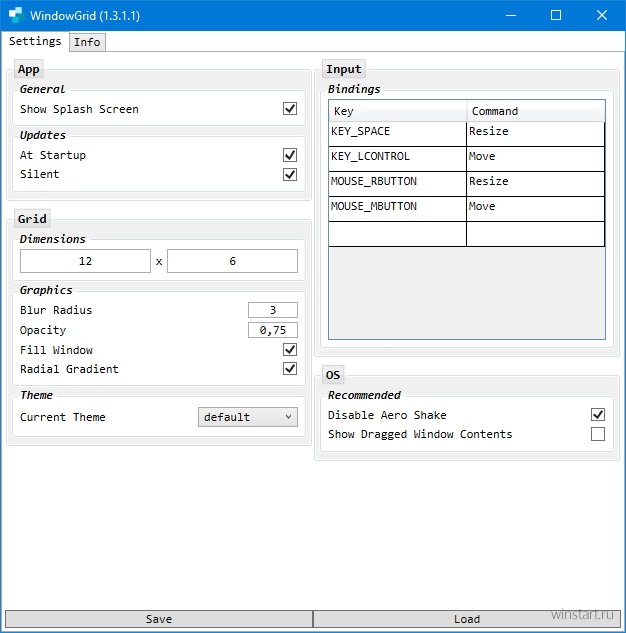Viewport: 626px width, 633px height.
Task: Click Move command in MOUSE_MBUTTON row
Action: (x=536, y=209)
